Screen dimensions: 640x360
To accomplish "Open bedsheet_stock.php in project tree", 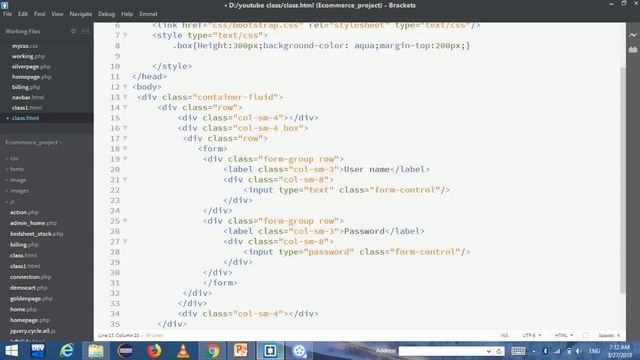I will pos(37,234).
